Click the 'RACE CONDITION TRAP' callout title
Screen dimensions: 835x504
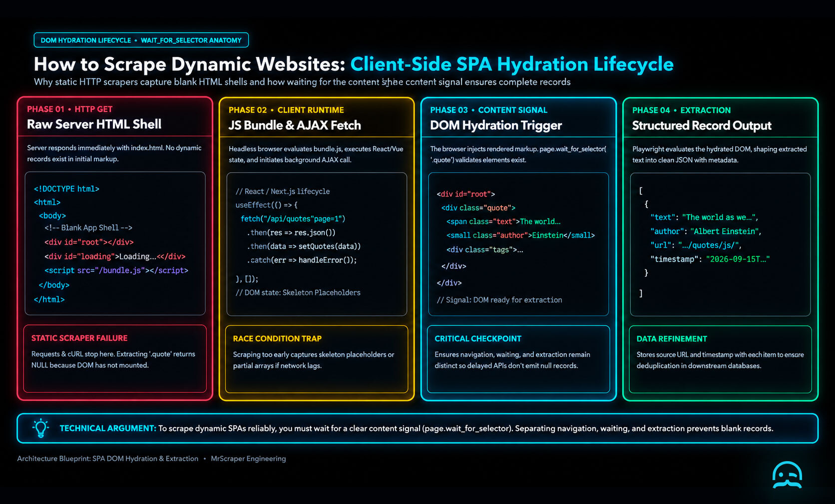click(277, 339)
